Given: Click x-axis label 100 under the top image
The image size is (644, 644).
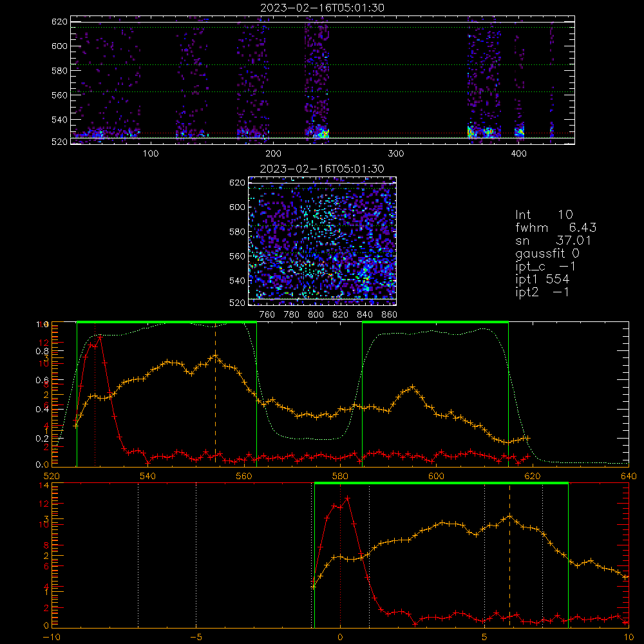Looking at the screenshot, I should (151, 154).
